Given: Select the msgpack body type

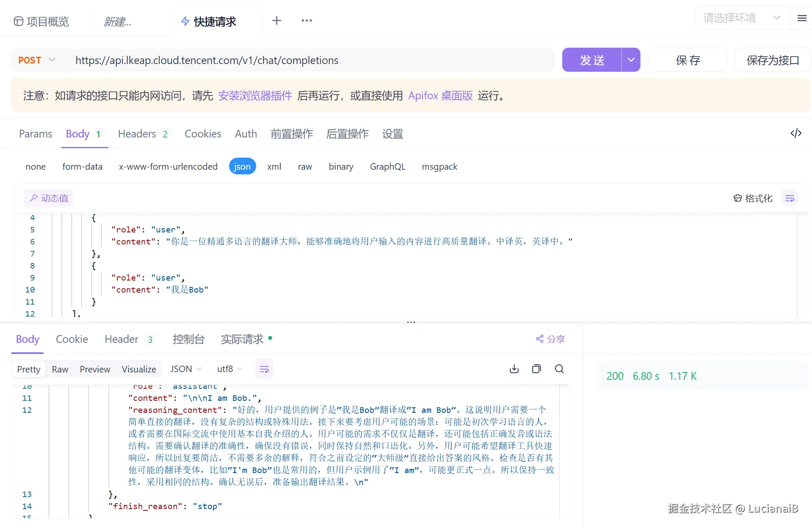Looking at the screenshot, I should pos(440,167).
